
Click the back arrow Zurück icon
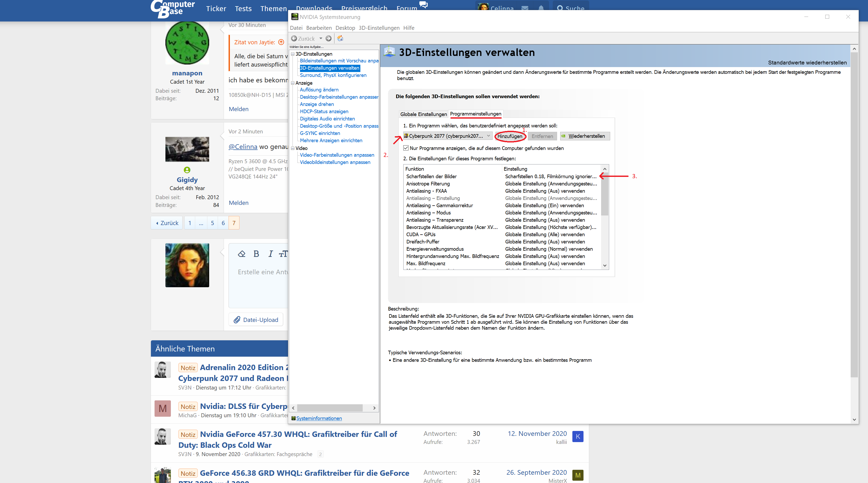tap(294, 38)
